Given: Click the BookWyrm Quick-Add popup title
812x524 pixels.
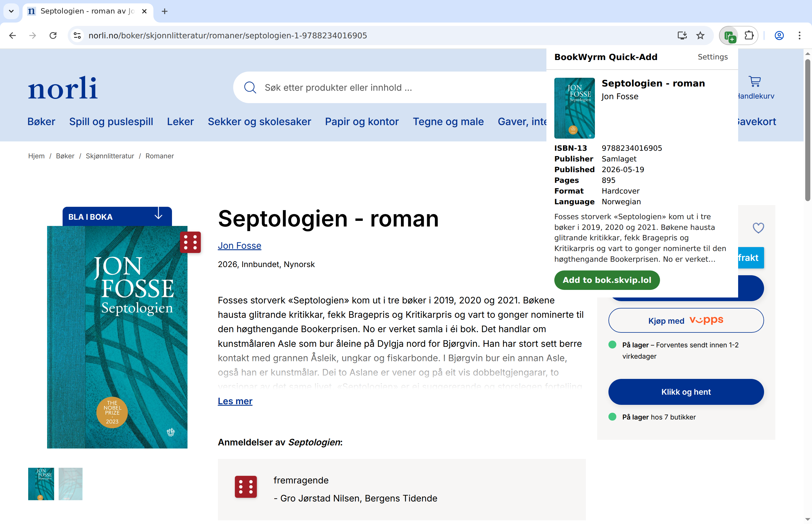Looking at the screenshot, I should (606, 57).
